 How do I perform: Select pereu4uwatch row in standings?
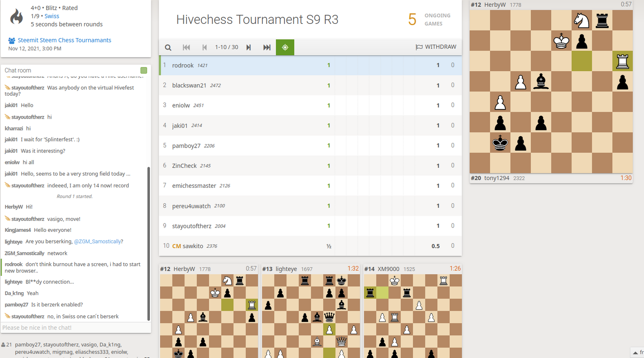point(311,206)
